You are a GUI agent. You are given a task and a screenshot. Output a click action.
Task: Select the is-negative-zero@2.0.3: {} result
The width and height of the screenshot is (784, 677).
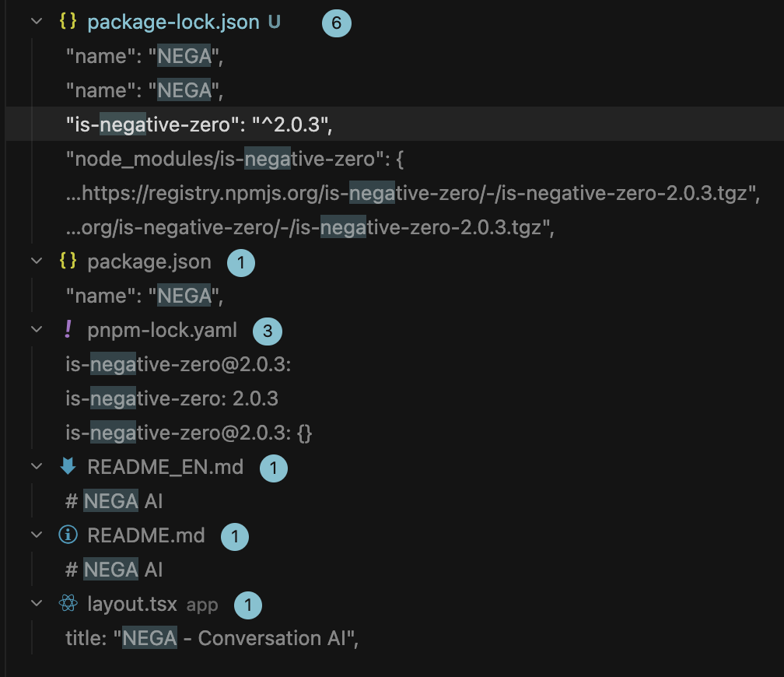coord(189,433)
